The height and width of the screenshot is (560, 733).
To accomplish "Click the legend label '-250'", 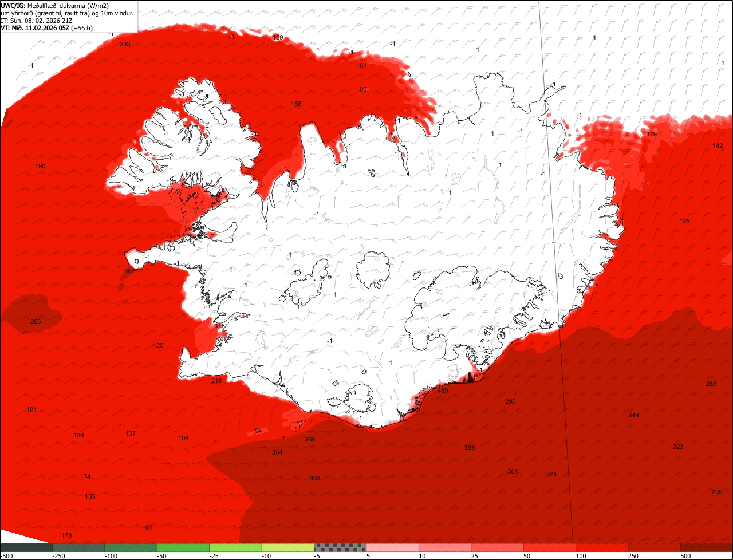I will pyautogui.click(x=58, y=556).
